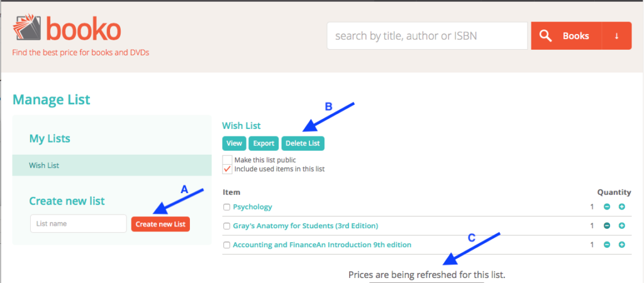Click the Create new List button
The height and width of the screenshot is (283, 644).
click(x=160, y=225)
